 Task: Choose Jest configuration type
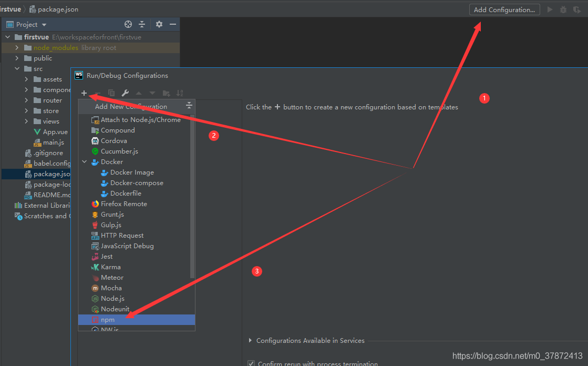137,257
